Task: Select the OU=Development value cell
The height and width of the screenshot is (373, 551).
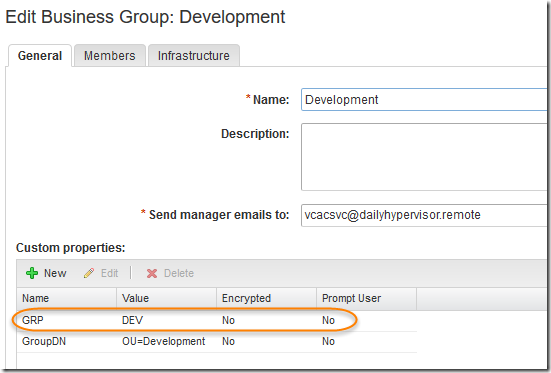Action: click(x=163, y=341)
